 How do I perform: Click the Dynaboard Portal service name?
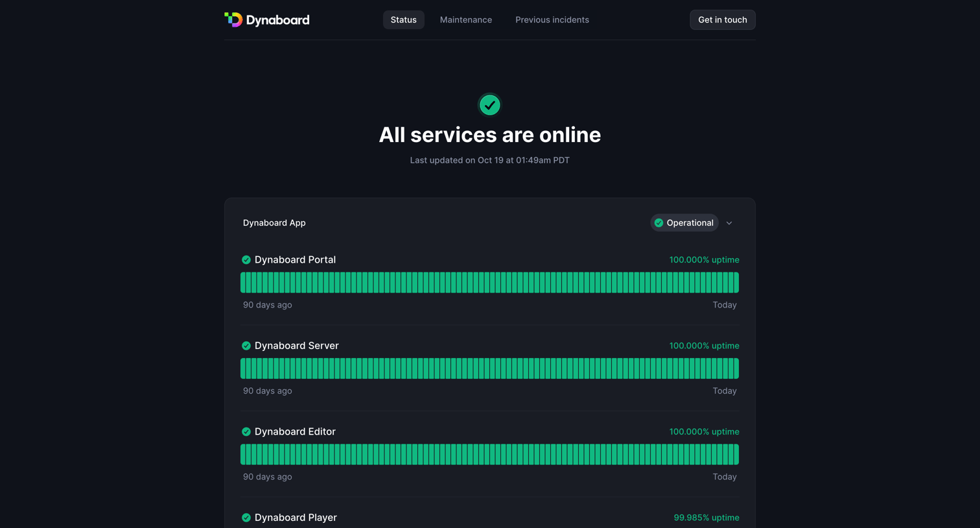295,260
